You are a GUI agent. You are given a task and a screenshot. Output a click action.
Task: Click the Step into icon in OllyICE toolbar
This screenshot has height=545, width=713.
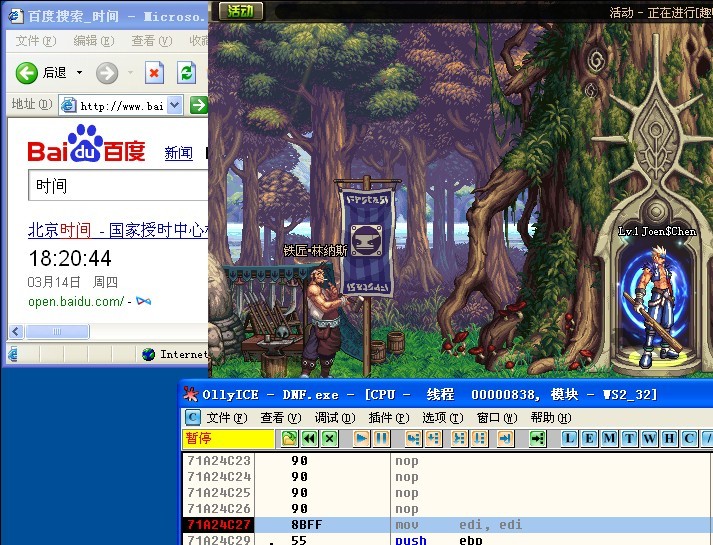[413, 439]
